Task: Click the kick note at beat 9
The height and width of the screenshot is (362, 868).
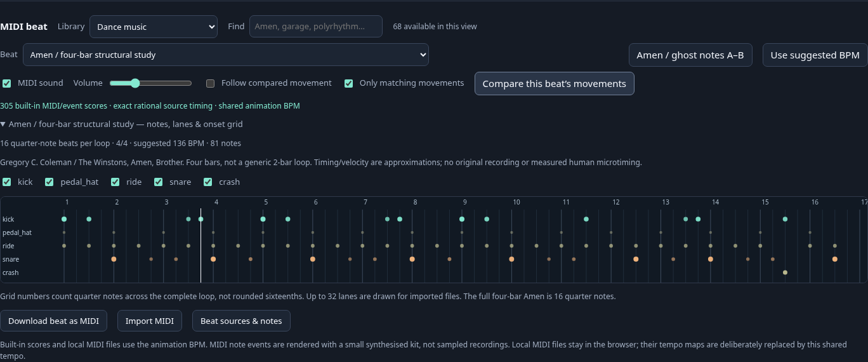Action: [x=462, y=219]
